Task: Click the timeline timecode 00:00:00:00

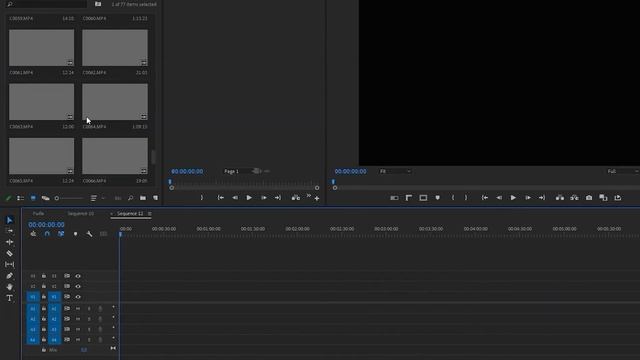Action: 46,225
